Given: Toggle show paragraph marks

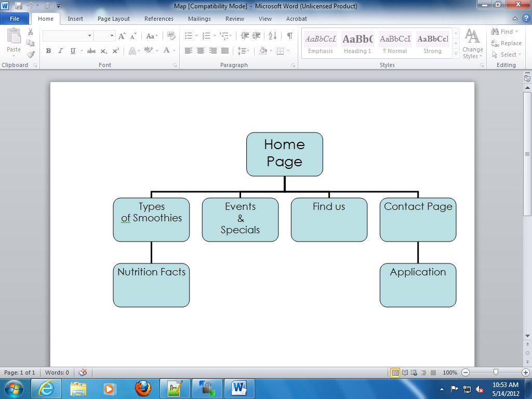Looking at the screenshot, I should pyautogui.click(x=289, y=36).
